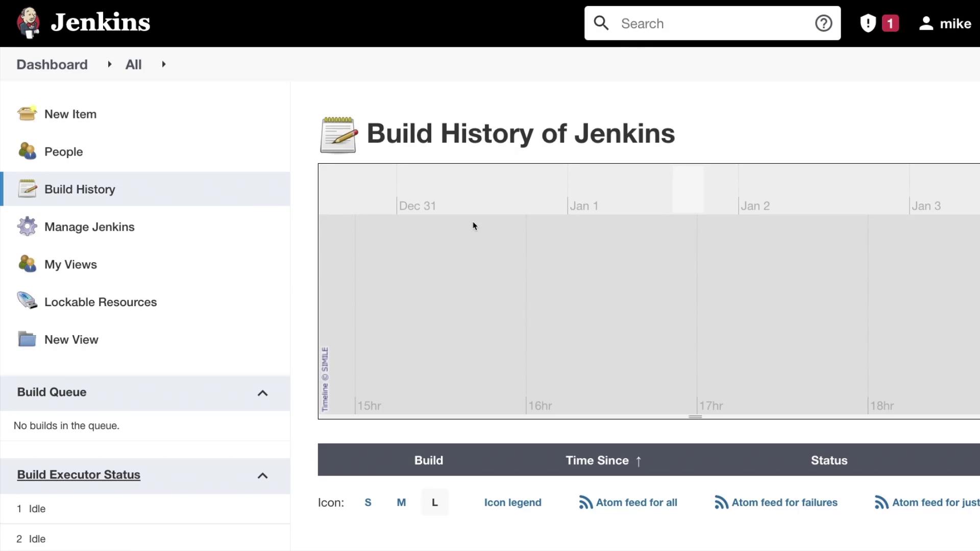
Task: Select the large (L) icon size
Action: [435, 503]
